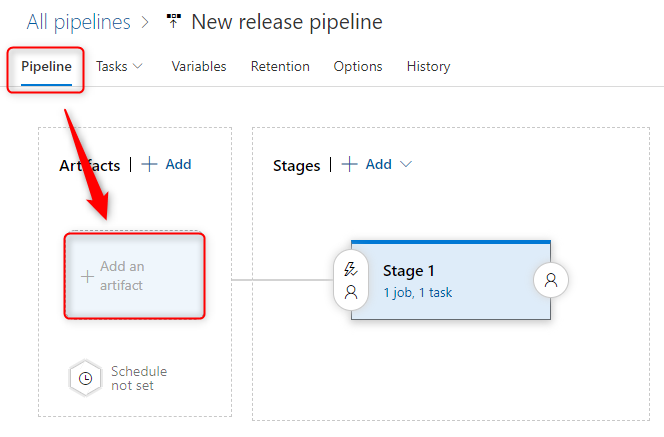Click the plus icon beside Artifacts Add
This screenshot has width=664, height=437.
click(x=149, y=165)
